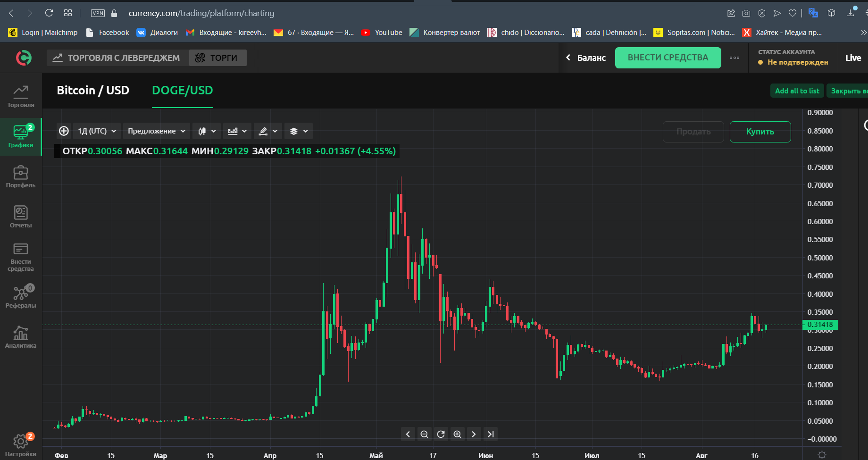Open the Отчеты reports sidebar section
This screenshot has width=868, height=460.
(x=21, y=217)
